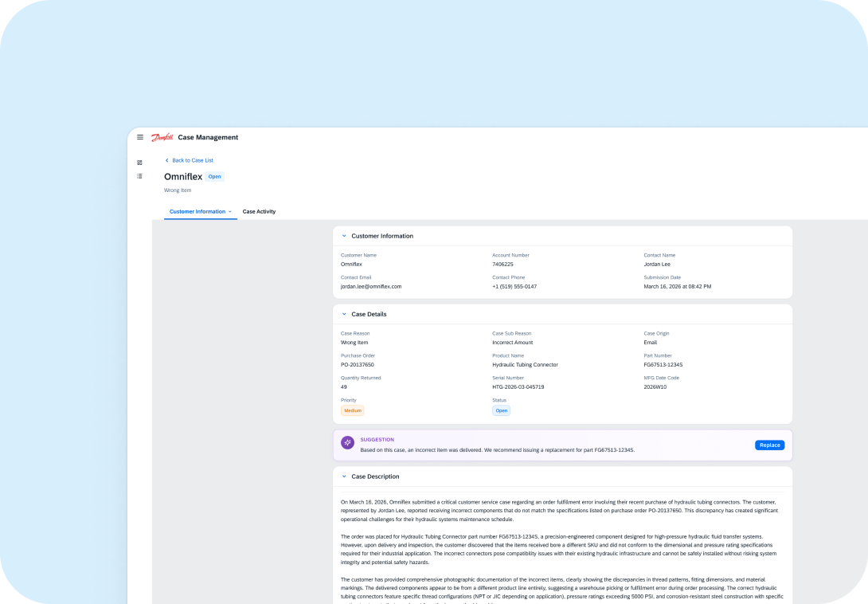
Task: Follow the Back to Case List link
Action: tap(191, 160)
